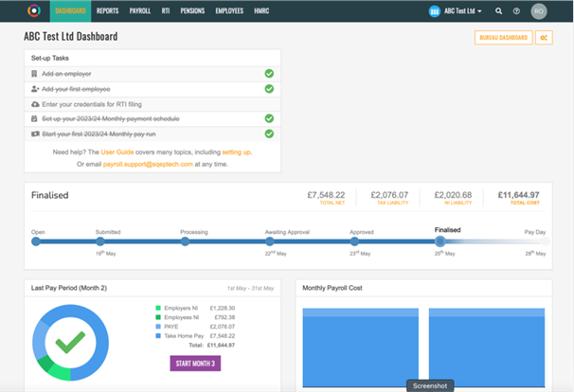The image size is (574, 392).
Task: Open the Payroll menu
Action: 140,11
